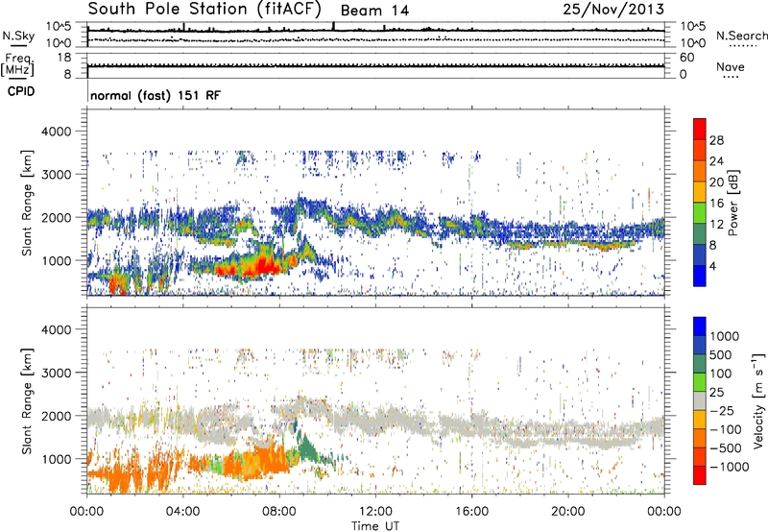Click the 'Beam 14' label

374,11
